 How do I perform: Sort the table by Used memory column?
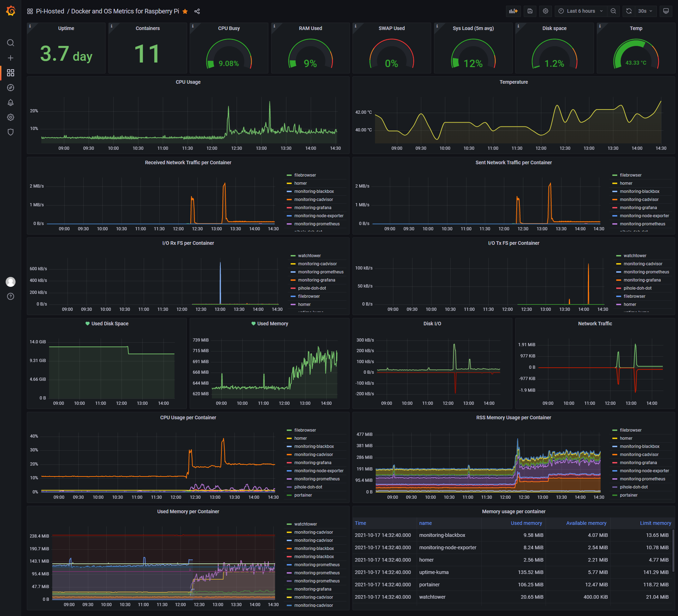coord(527,523)
